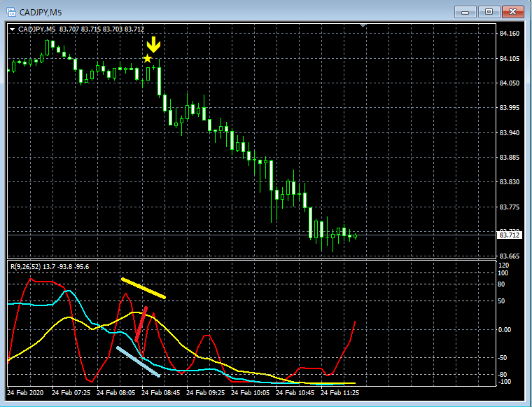The height and width of the screenshot is (407, 532).
Task: Click the chart shift marker triangle at top
Action: (363, 25)
